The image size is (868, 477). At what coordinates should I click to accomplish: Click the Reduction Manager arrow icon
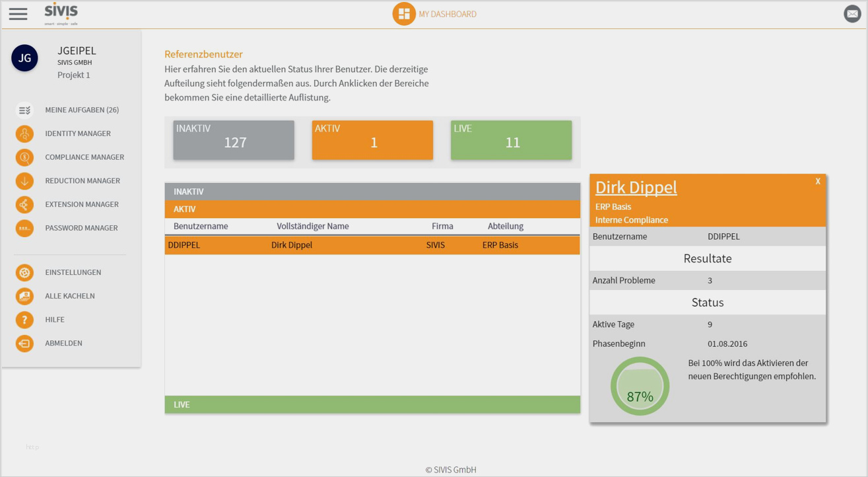24,181
